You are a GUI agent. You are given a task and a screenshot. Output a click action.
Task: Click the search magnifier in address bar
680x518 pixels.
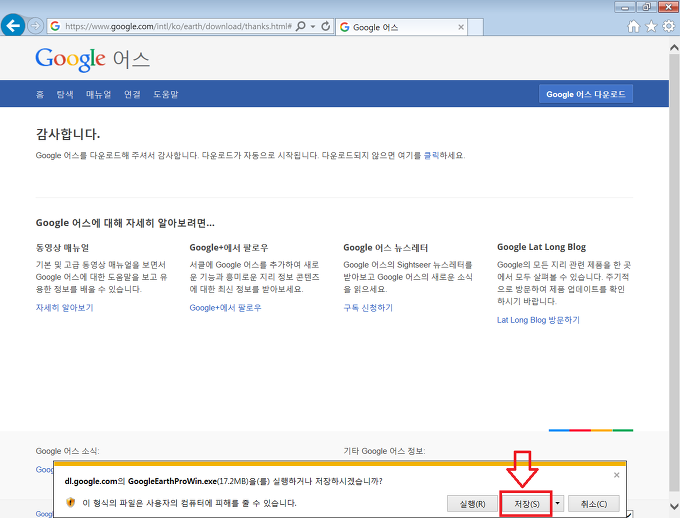tap(300, 26)
